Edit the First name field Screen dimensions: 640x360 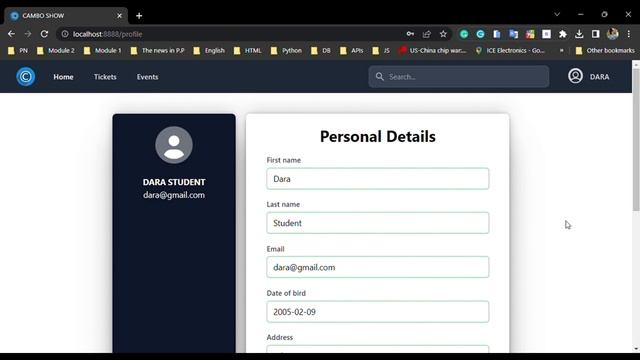coord(378,179)
